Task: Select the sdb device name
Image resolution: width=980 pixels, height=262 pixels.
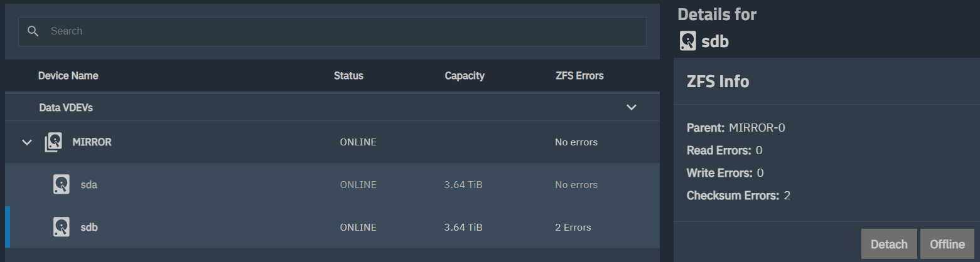Action: tap(89, 227)
